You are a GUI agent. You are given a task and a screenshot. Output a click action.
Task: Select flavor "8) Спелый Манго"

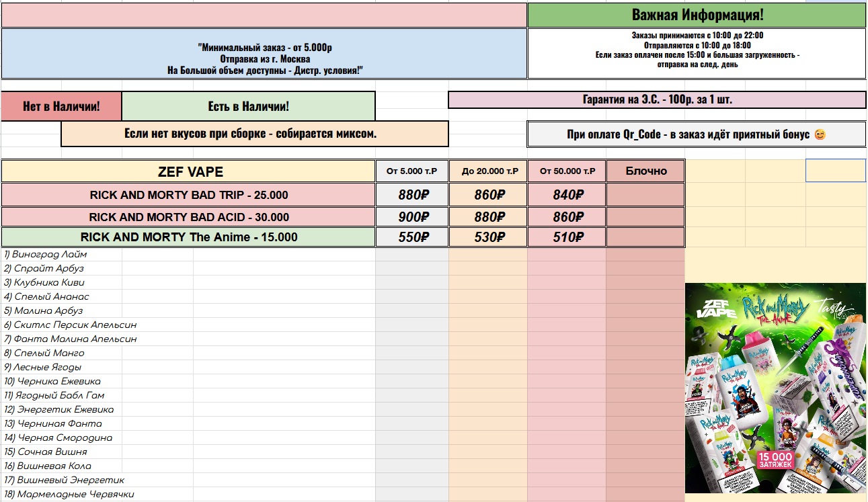44,353
